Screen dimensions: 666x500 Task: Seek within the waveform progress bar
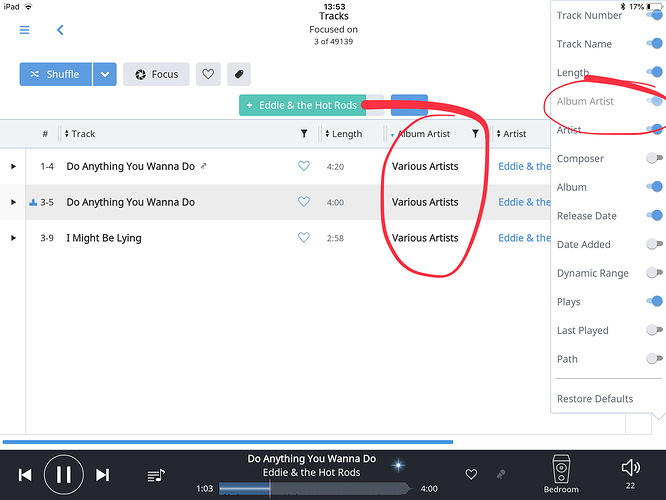point(315,489)
